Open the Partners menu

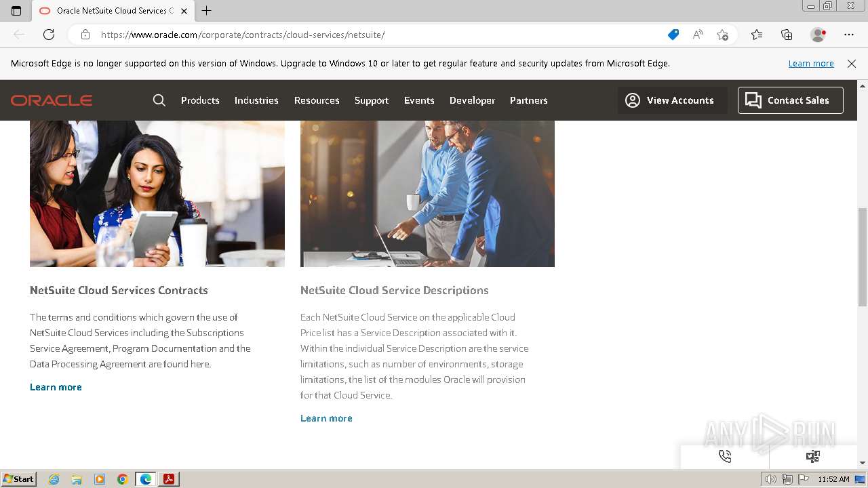529,100
